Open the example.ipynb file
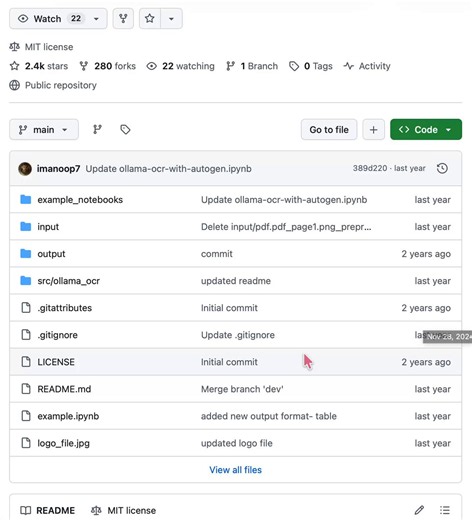This screenshot has height=520, width=472. [68, 416]
